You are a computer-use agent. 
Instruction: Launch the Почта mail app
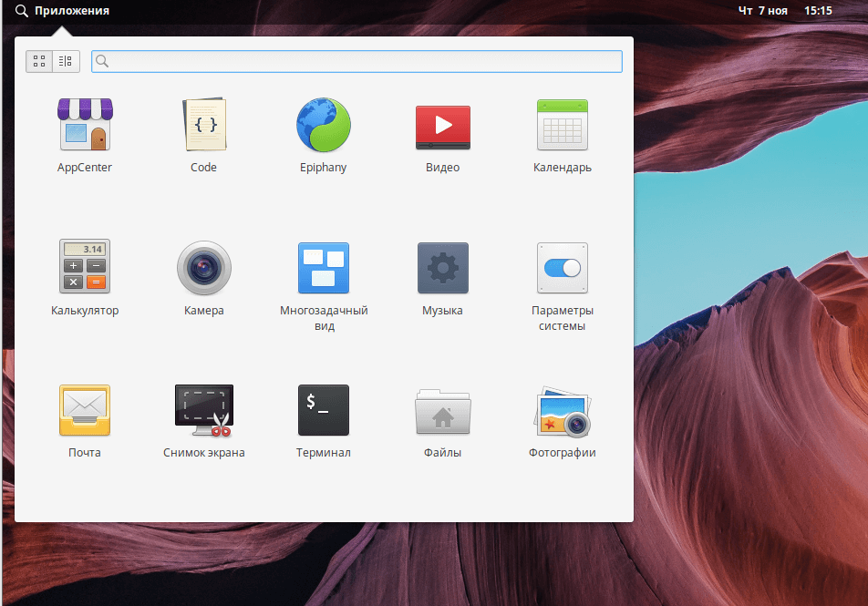point(85,410)
